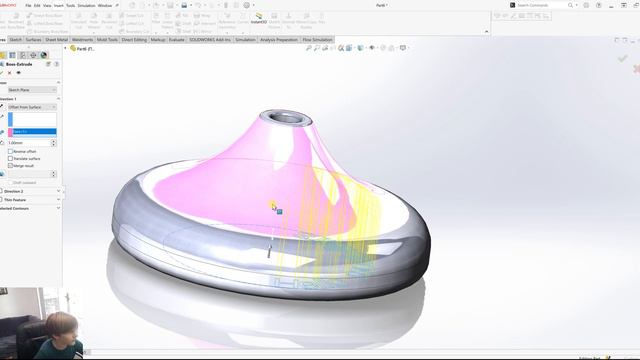Open the File menu

coord(28,6)
